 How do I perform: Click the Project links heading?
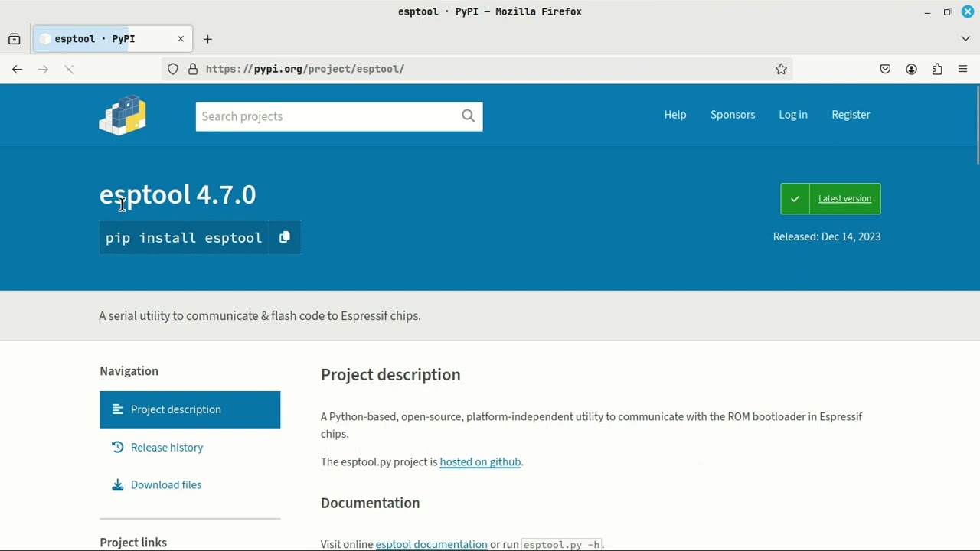point(133,543)
